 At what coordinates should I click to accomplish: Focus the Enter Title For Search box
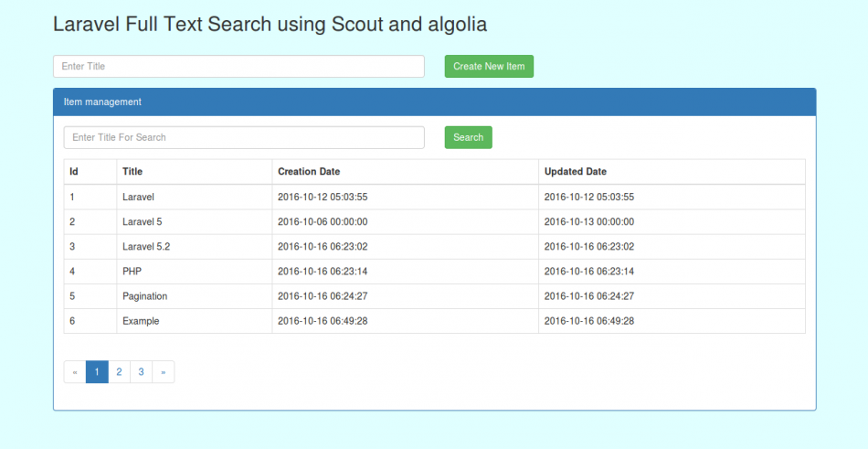point(244,137)
